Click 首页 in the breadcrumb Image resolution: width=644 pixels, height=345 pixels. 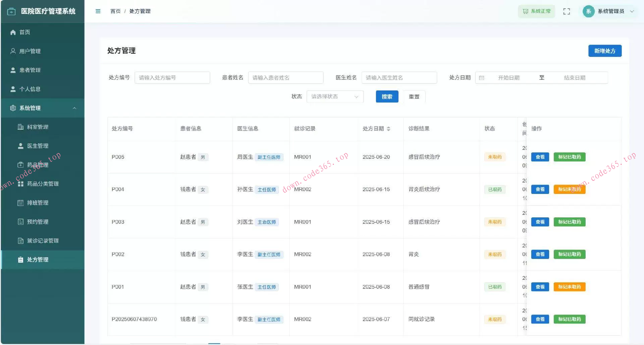coord(115,11)
